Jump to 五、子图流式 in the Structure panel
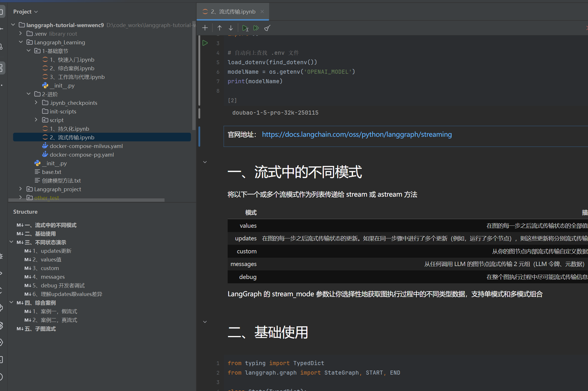The width and height of the screenshot is (588, 391). 40,329
